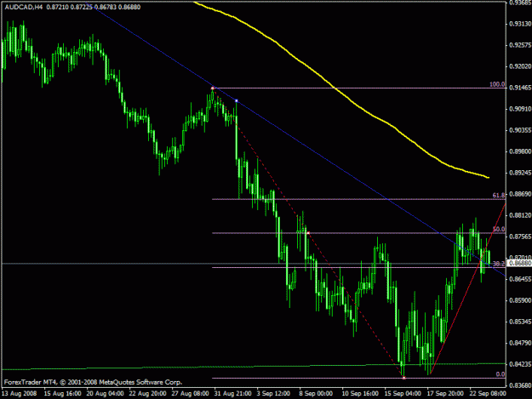The width and height of the screenshot is (532, 399).
Task: Click the 22 Sep 08:00 time label
Action: coord(488,394)
